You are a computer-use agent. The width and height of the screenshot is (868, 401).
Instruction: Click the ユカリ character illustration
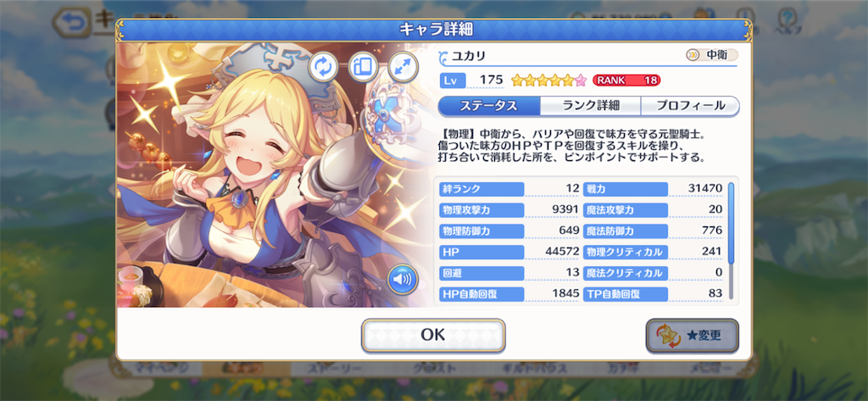click(x=274, y=175)
